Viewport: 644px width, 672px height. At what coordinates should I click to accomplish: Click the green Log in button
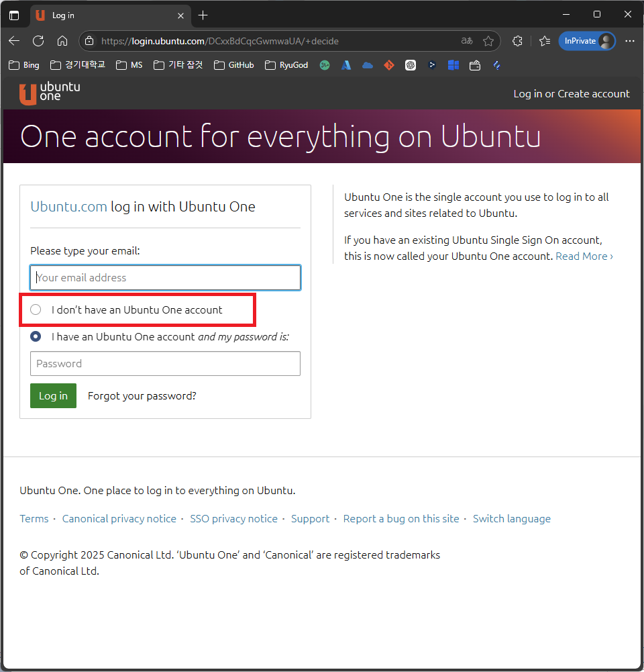[x=53, y=395]
